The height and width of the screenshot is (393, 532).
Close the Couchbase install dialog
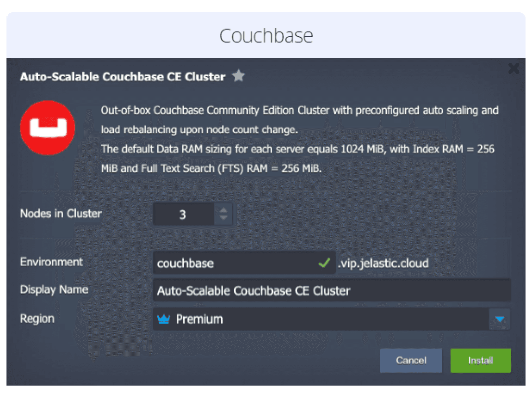click(x=513, y=69)
